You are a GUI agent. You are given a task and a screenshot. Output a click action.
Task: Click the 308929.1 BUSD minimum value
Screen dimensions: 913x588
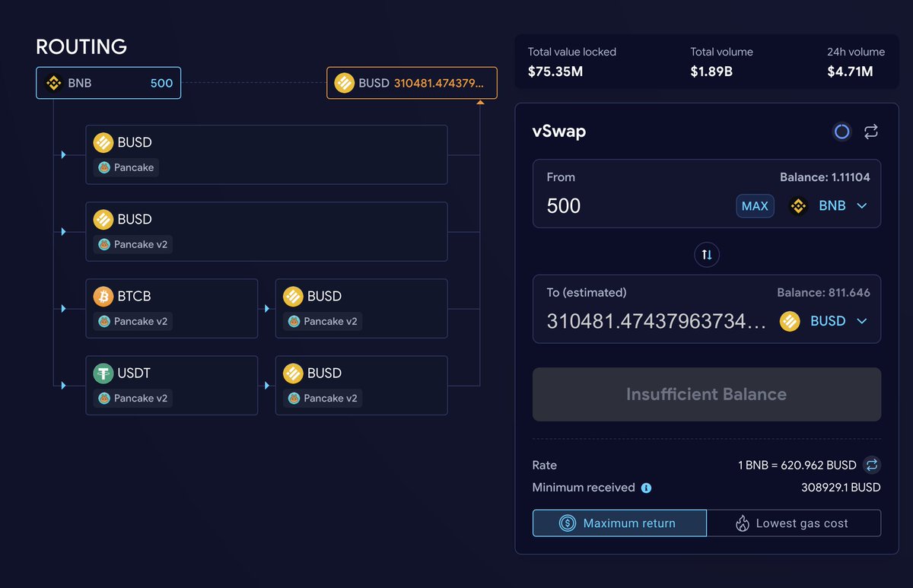coord(841,488)
